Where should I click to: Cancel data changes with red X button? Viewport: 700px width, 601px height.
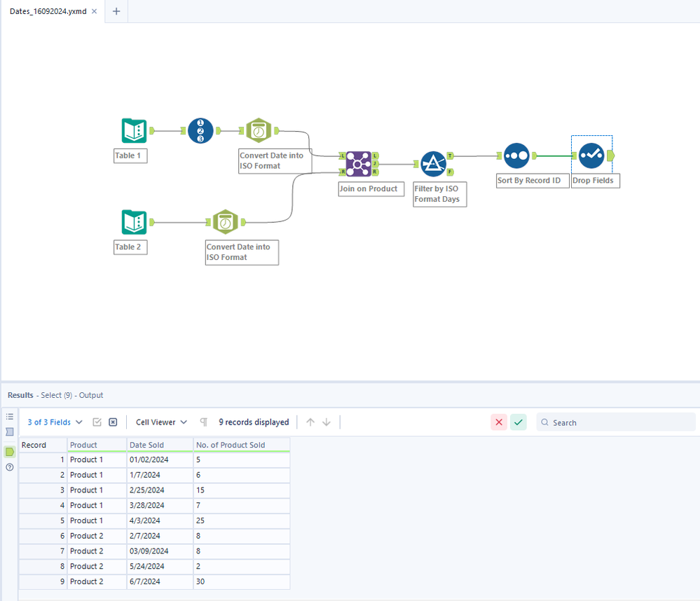(x=499, y=422)
